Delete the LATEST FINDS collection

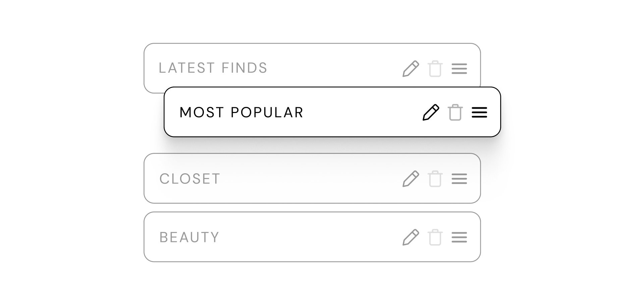[x=435, y=69]
